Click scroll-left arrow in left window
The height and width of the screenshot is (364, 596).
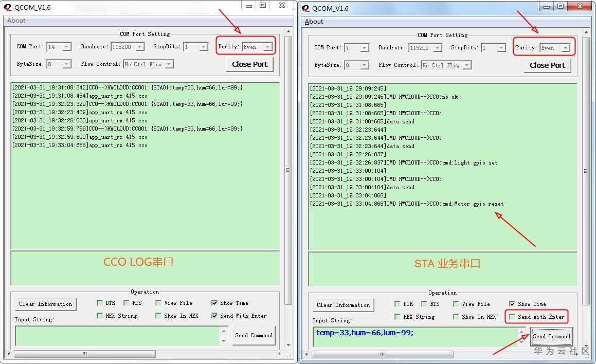coord(9,354)
